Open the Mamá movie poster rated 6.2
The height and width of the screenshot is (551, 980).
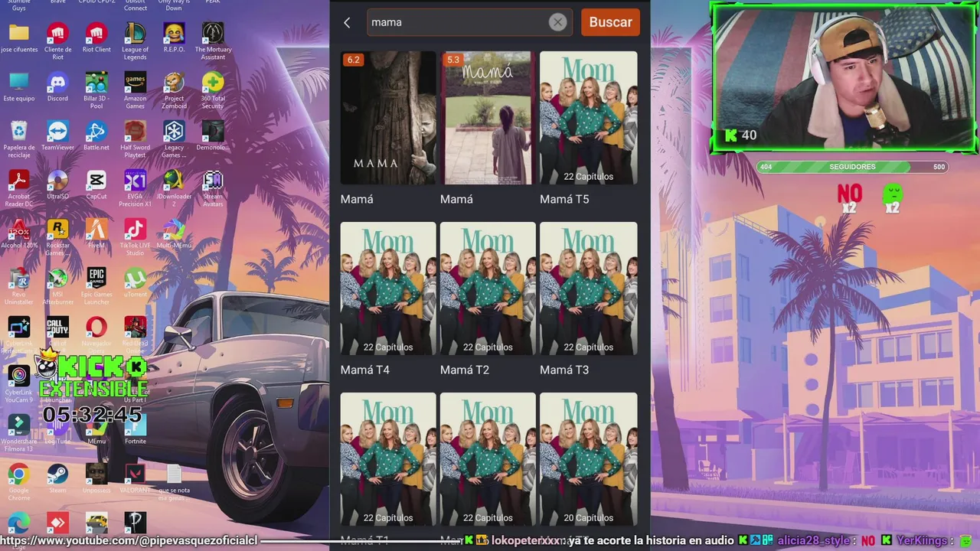point(388,118)
